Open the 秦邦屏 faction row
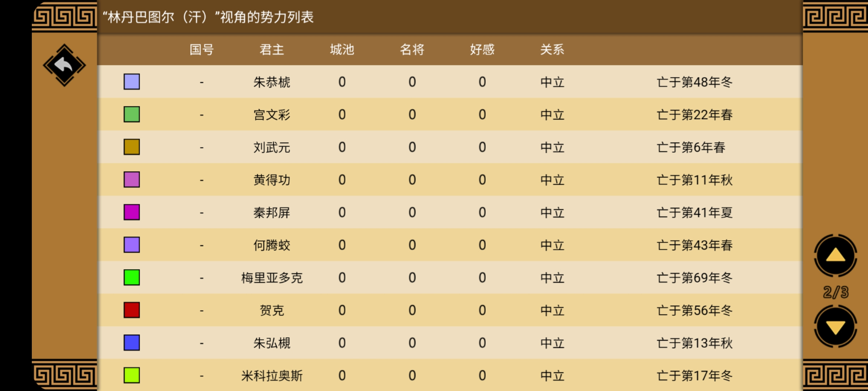868x391 pixels. pos(450,212)
